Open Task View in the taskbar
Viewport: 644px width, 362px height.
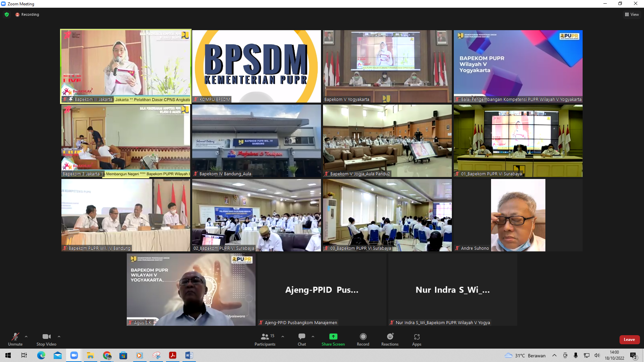(24, 355)
